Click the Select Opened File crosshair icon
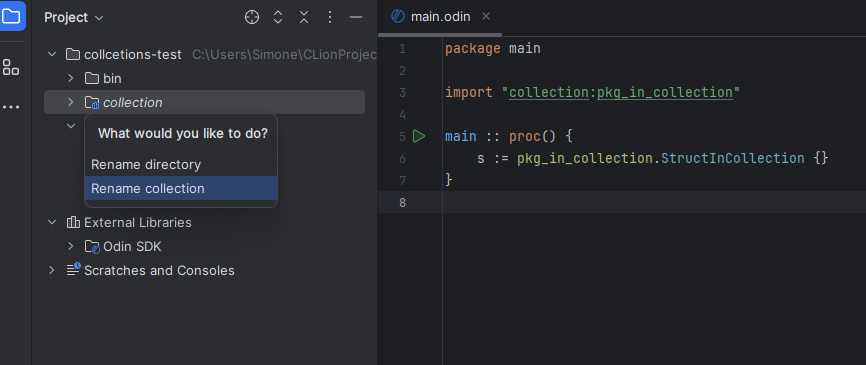This screenshot has width=866, height=365. (252, 17)
